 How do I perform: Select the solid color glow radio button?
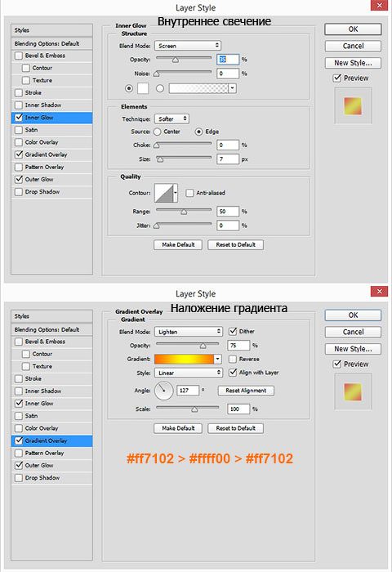coord(129,88)
